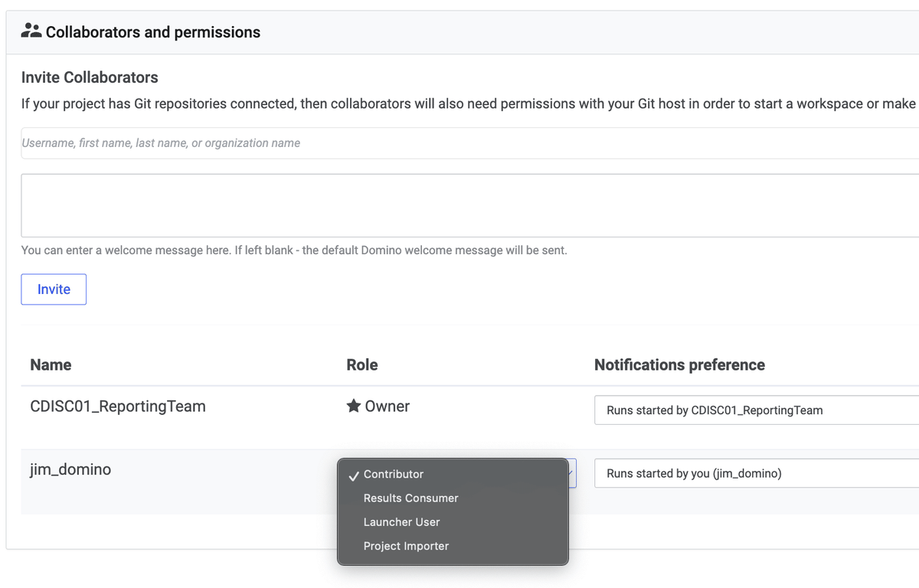Click the Role column header
The image size is (919, 588).
(362, 365)
